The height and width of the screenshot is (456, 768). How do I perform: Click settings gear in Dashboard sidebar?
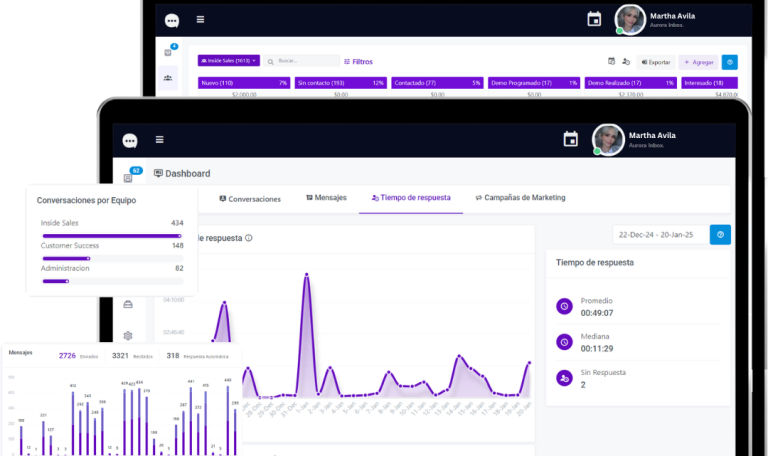pyautogui.click(x=128, y=336)
